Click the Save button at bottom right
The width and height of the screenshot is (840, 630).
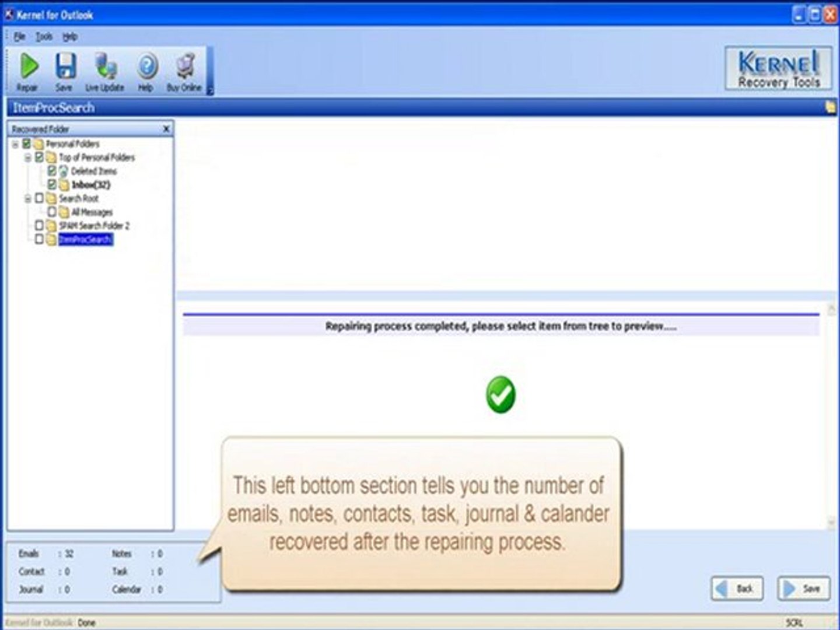click(x=803, y=589)
